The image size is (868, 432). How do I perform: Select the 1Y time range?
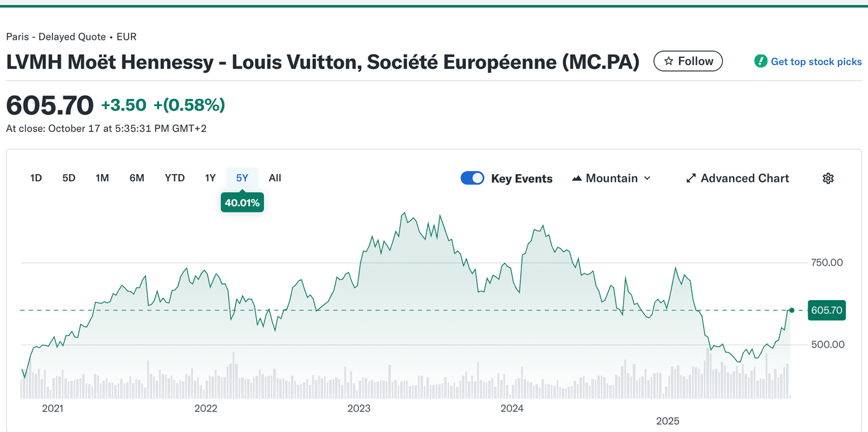click(210, 178)
